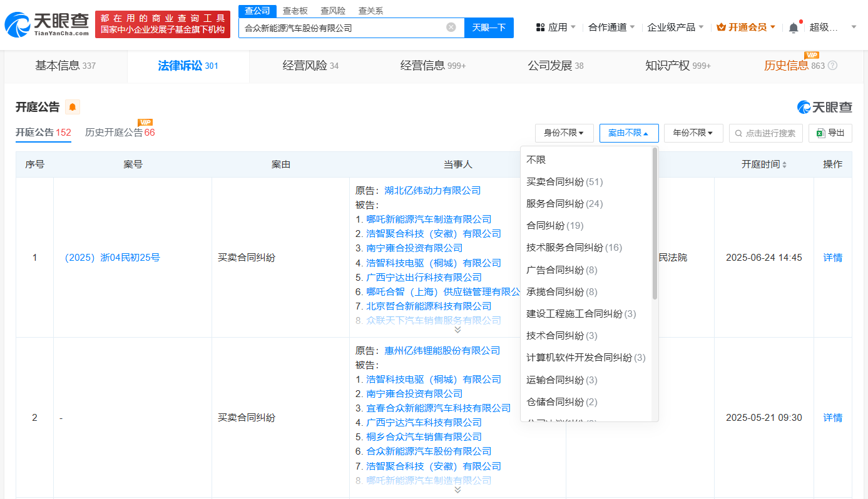Switch to the 查风险 search tab
The height and width of the screenshot is (499, 868).
tap(333, 11)
